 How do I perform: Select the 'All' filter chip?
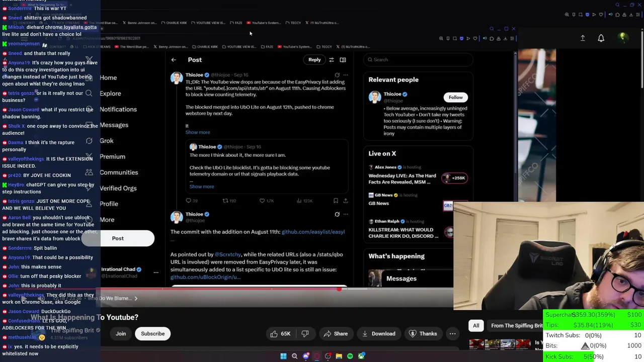coord(476,326)
